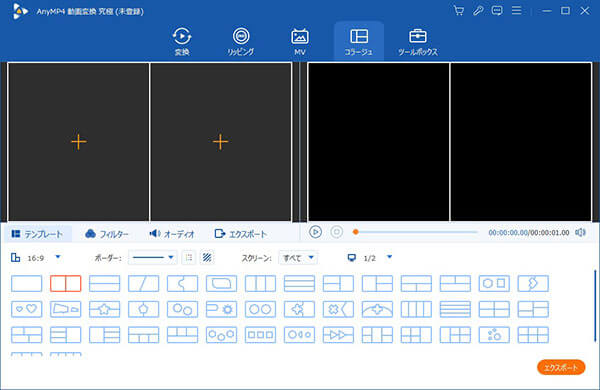Pick the two hearts template
Viewport: 600px width, 390px height.
pyautogui.click(x=26, y=309)
